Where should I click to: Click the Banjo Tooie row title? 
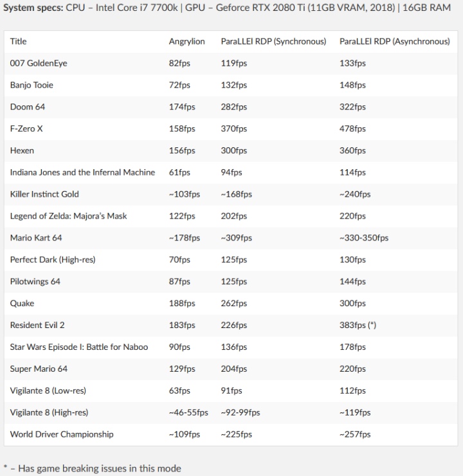coord(32,85)
